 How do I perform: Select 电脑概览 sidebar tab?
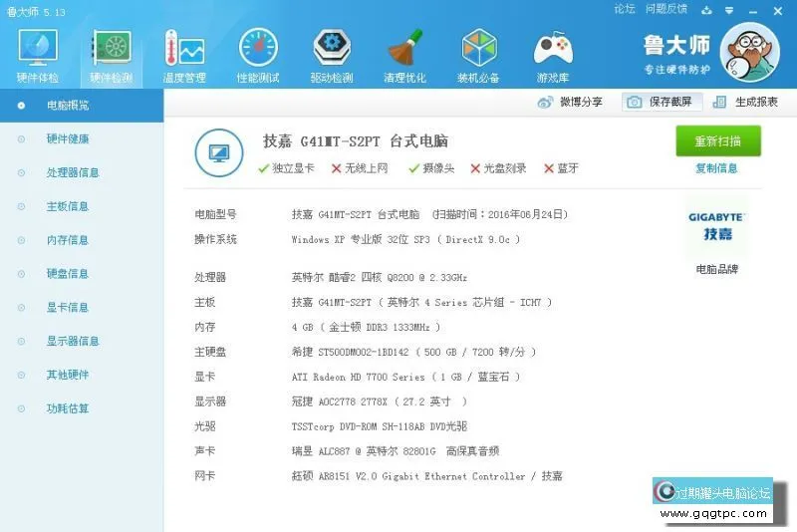82,106
